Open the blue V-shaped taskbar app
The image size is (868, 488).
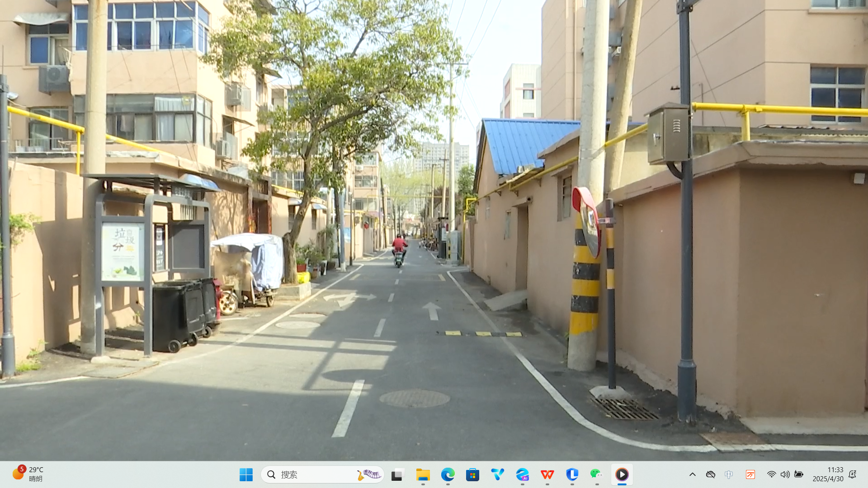(x=497, y=474)
